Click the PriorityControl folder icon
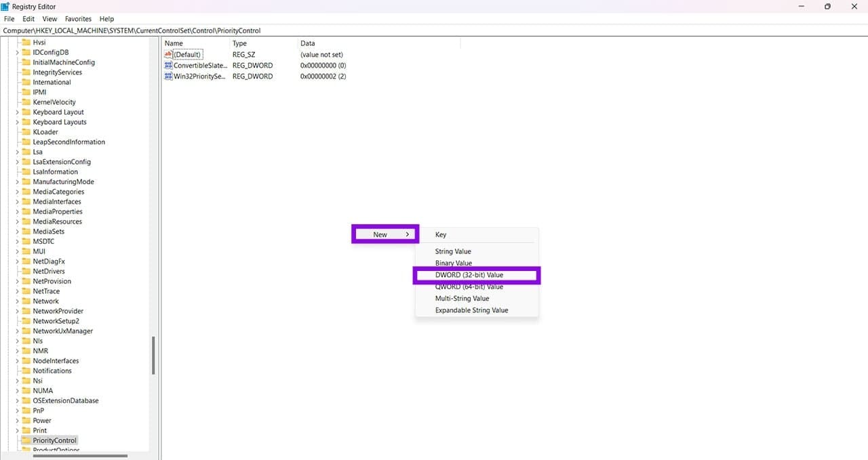Screen dimensions: 868x460 (26, 440)
